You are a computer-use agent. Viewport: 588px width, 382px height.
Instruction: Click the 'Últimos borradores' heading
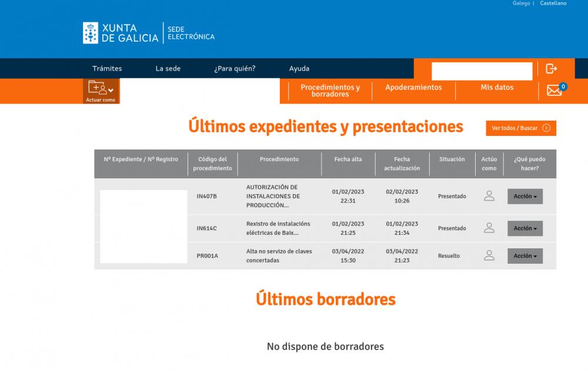[x=326, y=299]
